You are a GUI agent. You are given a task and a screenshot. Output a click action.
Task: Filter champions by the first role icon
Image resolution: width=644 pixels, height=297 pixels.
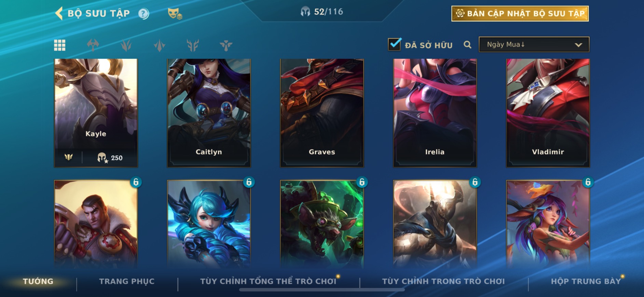(93, 45)
